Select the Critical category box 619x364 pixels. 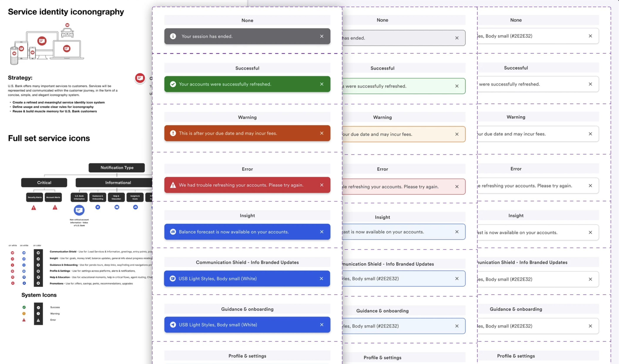[x=44, y=183]
